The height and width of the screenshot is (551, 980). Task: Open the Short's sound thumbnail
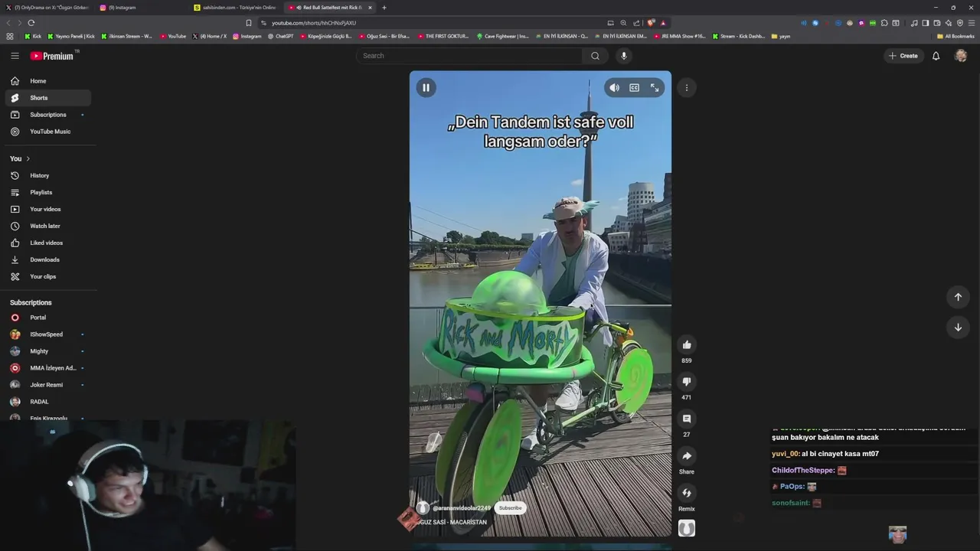click(x=687, y=528)
